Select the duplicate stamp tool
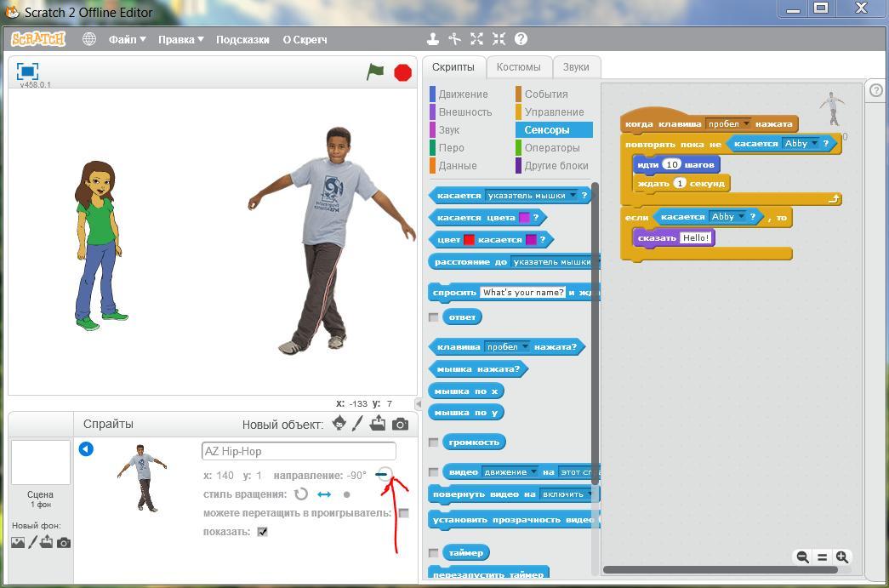This screenshot has height=588, width=889. pos(433,39)
